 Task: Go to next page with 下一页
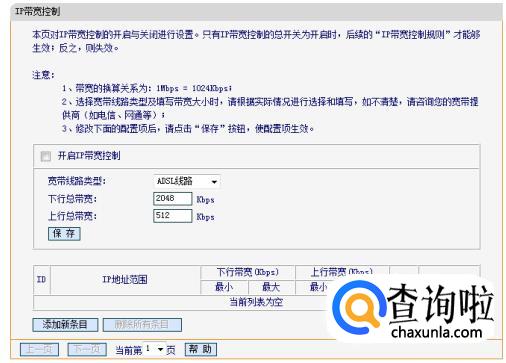tap(87, 349)
